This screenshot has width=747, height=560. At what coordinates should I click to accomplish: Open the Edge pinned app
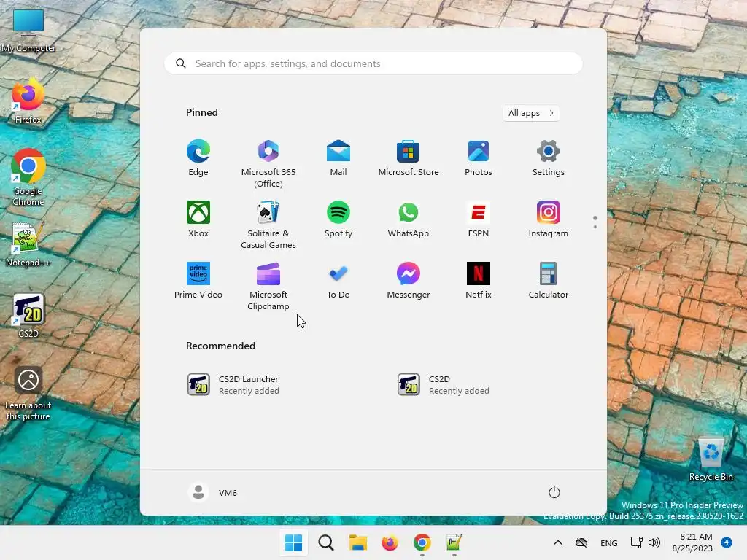point(198,158)
